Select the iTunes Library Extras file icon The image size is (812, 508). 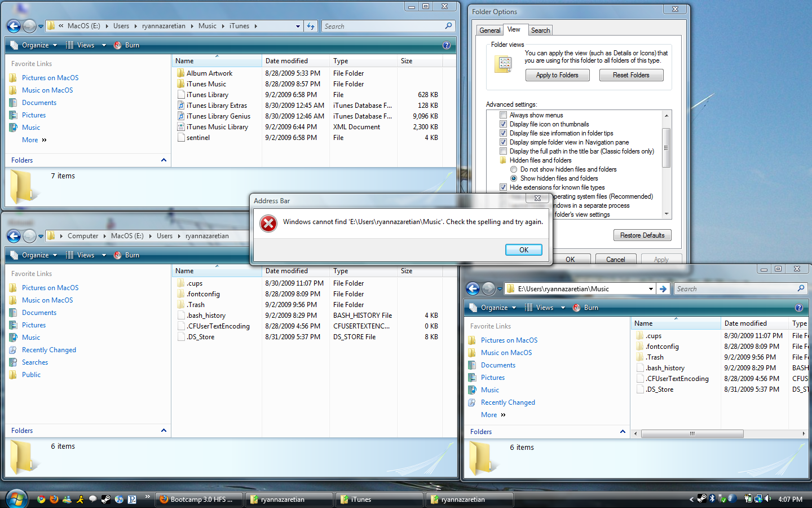[x=180, y=106]
